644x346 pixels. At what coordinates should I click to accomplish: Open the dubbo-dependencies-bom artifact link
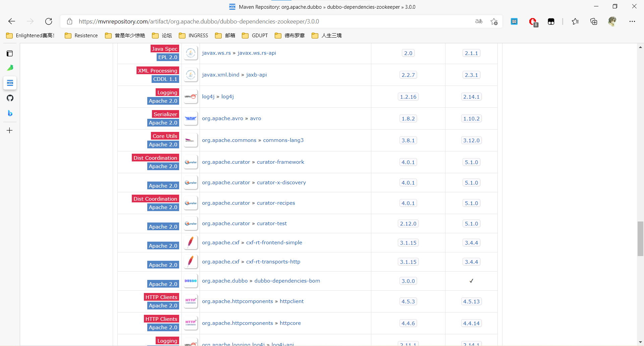point(287,281)
